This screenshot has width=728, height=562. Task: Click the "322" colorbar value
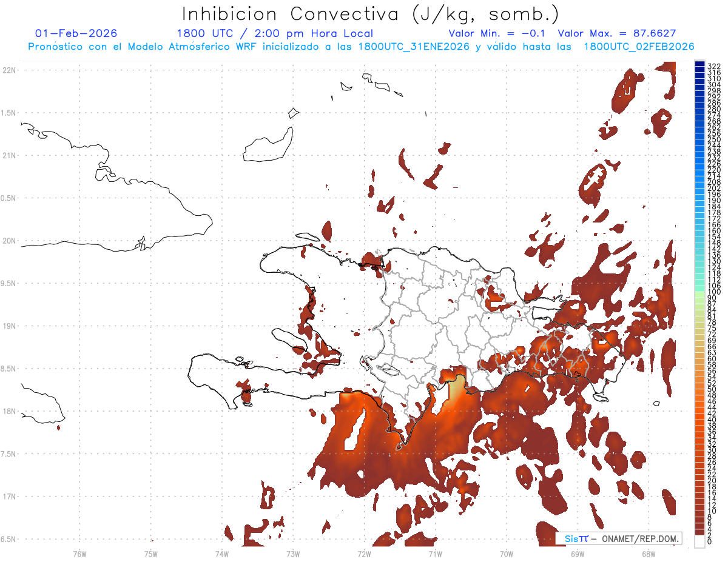click(x=714, y=66)
